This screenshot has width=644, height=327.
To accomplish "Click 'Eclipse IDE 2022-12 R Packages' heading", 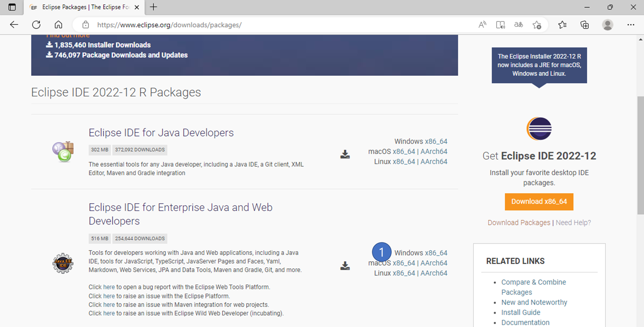I will point(116,92).
